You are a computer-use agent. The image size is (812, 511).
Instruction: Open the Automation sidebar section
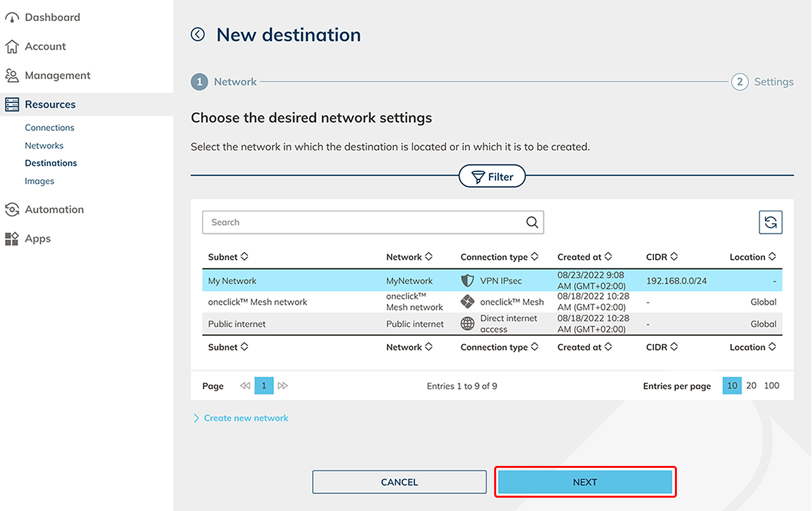[54, 209]
